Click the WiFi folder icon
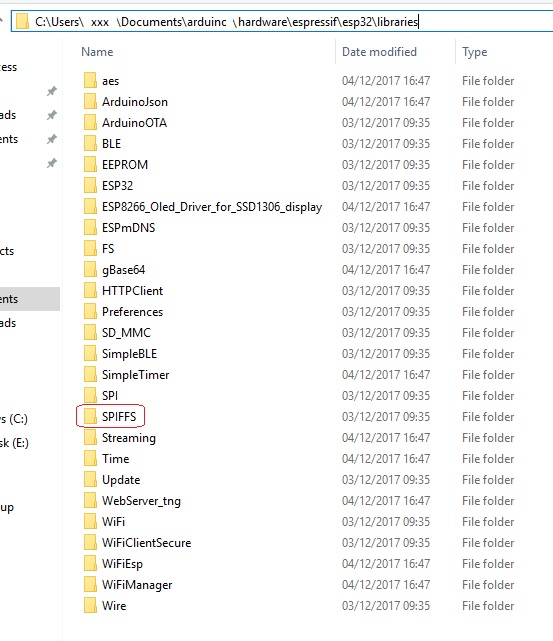This screenshot has width=553, height=641. pos(90,521)
